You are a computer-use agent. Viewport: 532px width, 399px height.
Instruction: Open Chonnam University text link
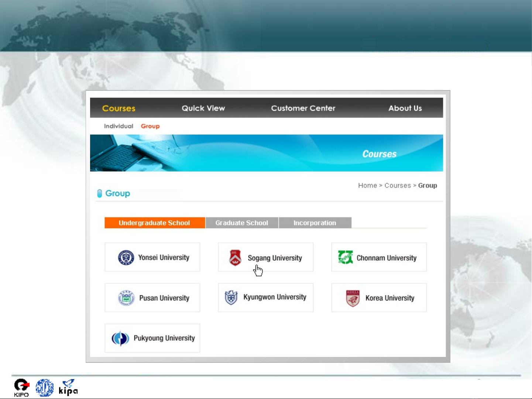pyautogui.click(x=387, y=258)
